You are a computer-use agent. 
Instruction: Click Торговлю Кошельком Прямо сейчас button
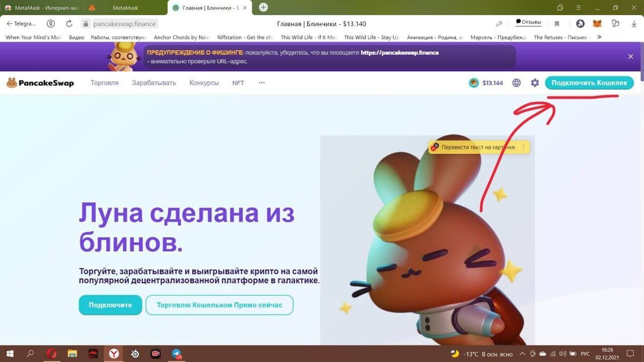pyautogui.click(x=219, y=305)
